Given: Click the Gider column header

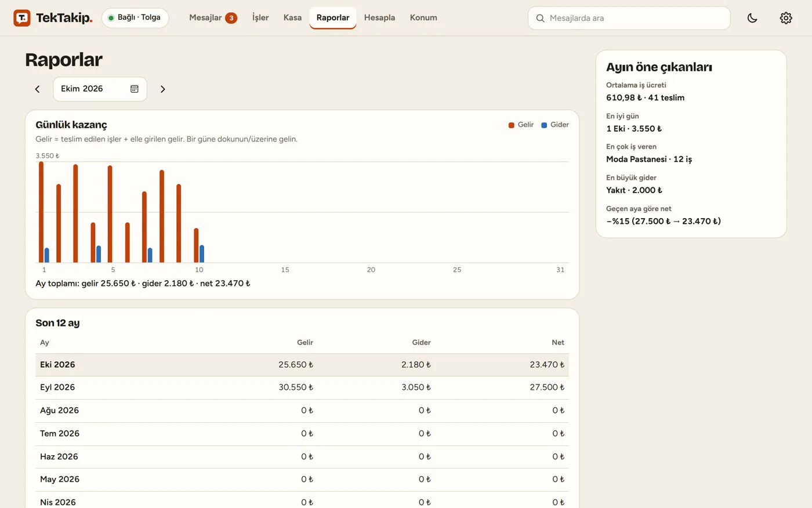Looking at the screenshot, I should pyautogui.click(x=421, y=343).
